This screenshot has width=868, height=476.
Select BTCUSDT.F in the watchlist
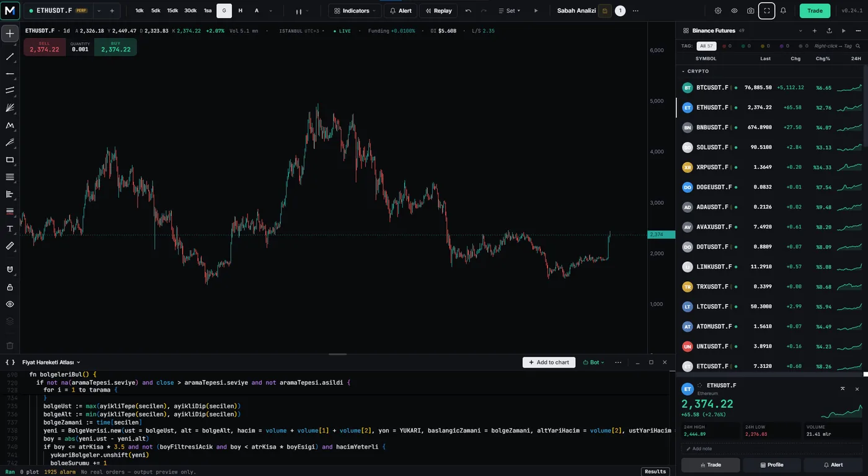(769, 88)
